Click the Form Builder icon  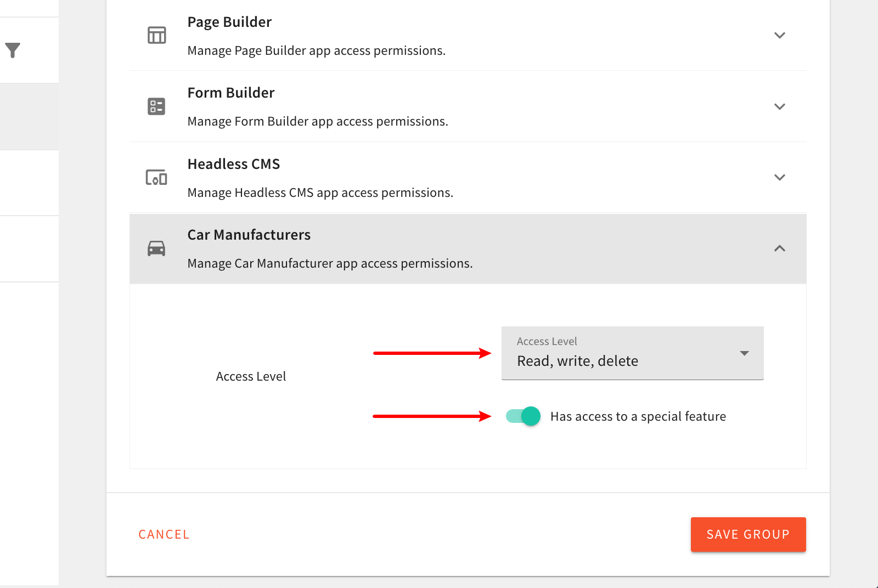156,106
